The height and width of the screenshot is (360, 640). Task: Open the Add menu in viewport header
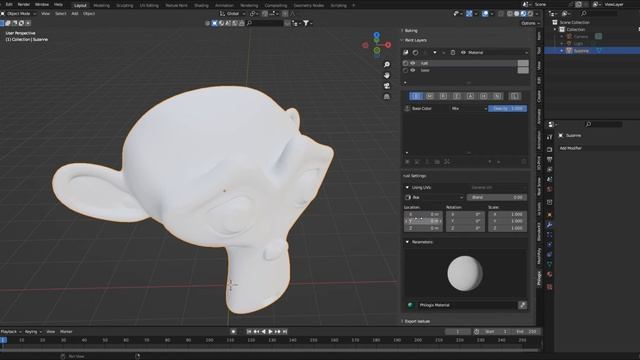[x=75, y=13]
